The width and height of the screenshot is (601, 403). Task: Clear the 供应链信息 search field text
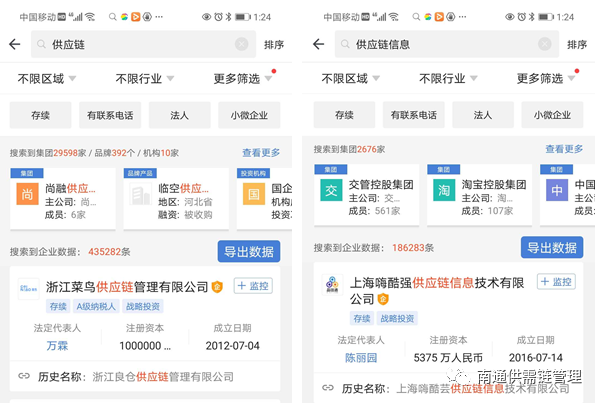click(x=545, y=44)
